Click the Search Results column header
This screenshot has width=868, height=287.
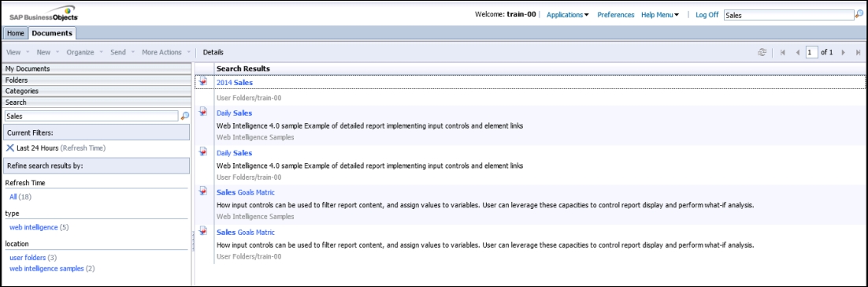(x=243, y=69)
